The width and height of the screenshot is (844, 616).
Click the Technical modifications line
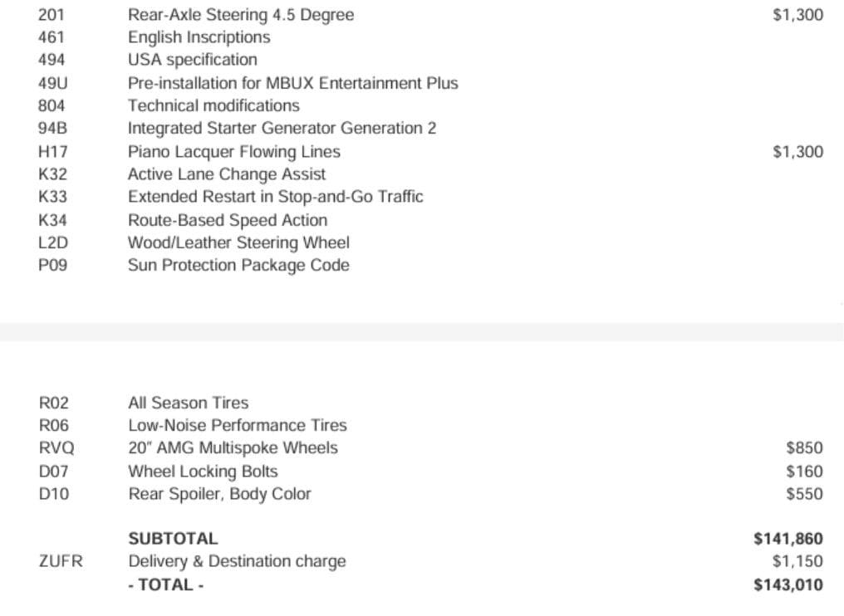[213, 105]
